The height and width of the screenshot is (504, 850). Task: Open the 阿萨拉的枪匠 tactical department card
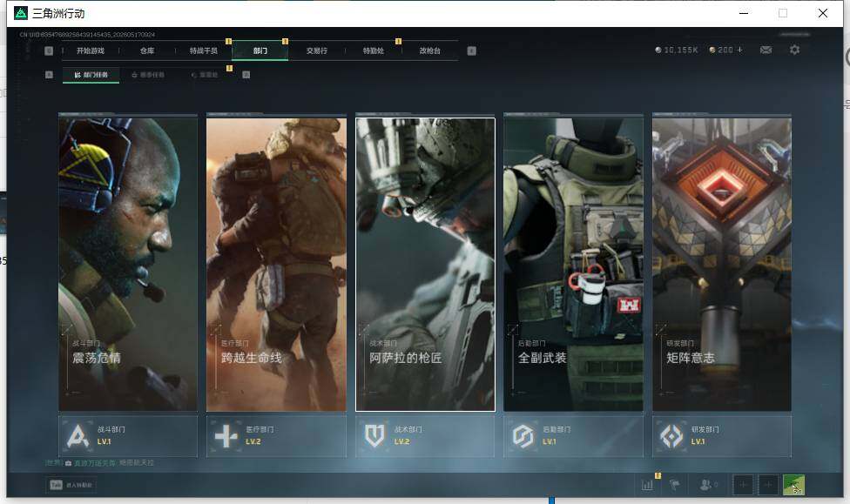point(425,264)
